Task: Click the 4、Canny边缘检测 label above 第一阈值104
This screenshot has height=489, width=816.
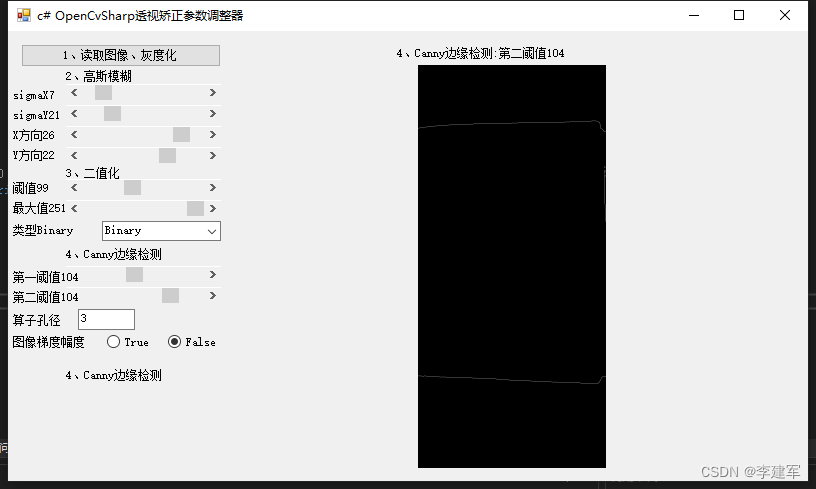Action: 113,254
